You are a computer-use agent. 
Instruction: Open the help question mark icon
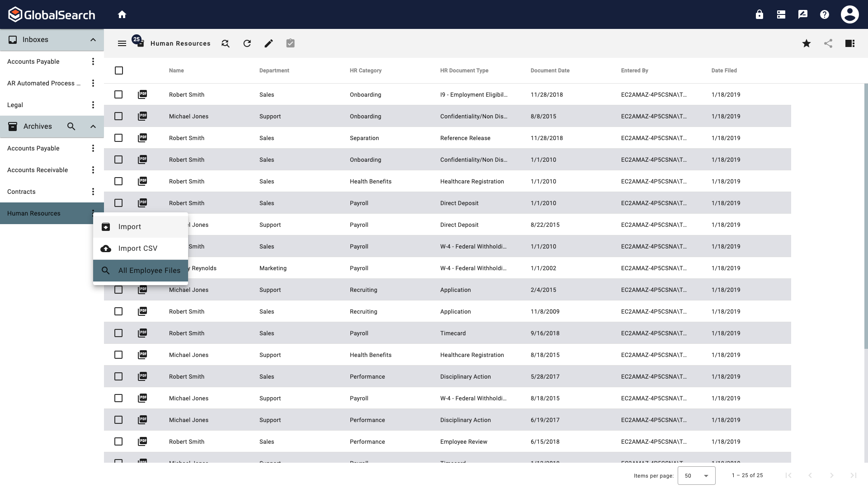coord(824,14)
